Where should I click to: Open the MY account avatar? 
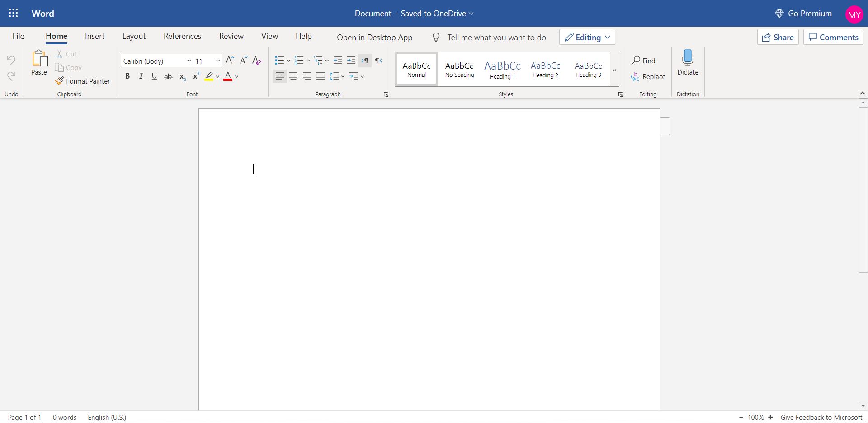[854, 14]
